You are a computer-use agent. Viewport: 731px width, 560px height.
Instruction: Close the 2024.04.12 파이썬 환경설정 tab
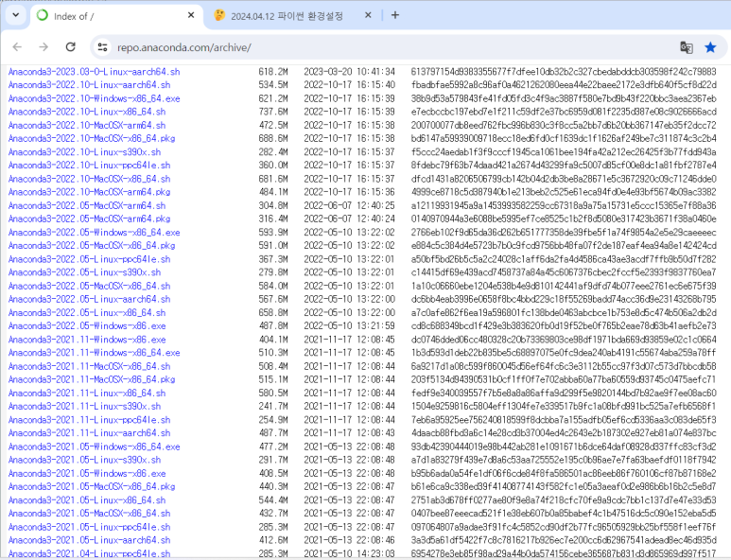(x=368, y=15)
